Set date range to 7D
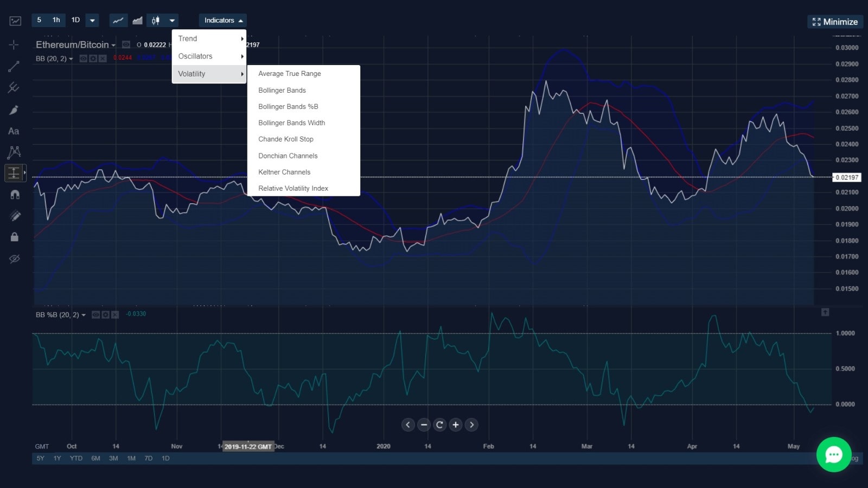The image size is (868, 488). click(148, 458)
